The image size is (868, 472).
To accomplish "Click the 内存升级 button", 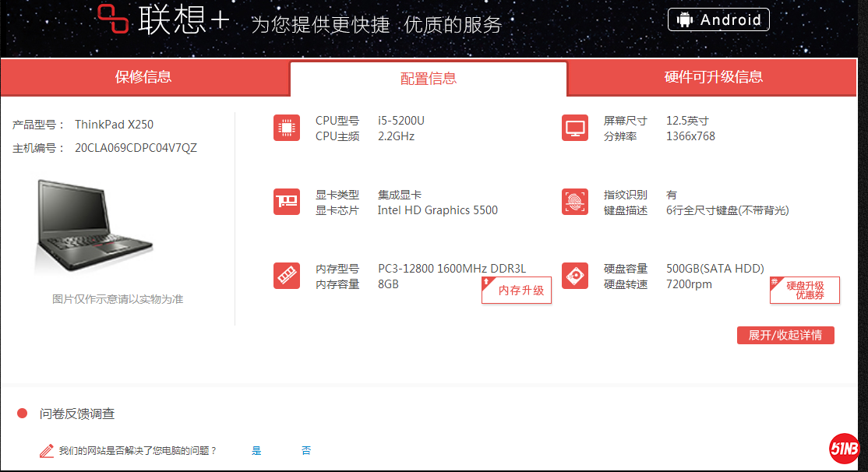I will [x=517, y=291].
